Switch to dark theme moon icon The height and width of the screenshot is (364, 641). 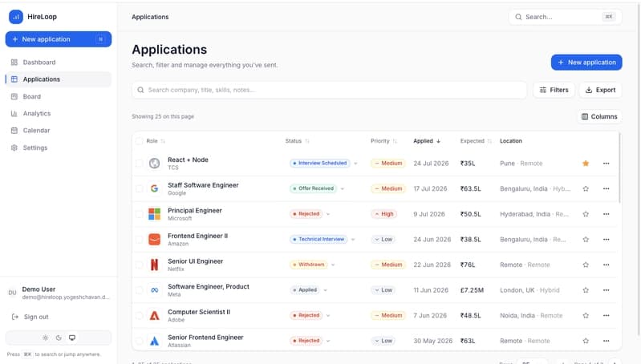click(59, 338)
